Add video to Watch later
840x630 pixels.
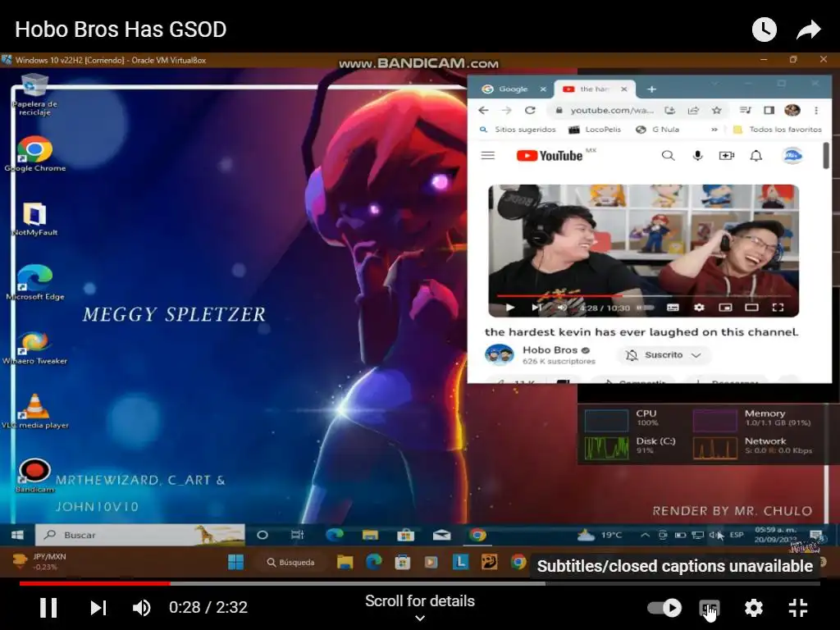click(x=764, y=30)
